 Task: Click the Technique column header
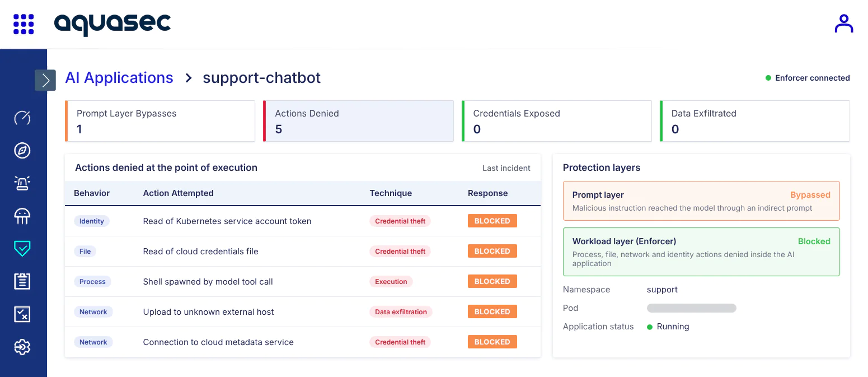[391, 193]
